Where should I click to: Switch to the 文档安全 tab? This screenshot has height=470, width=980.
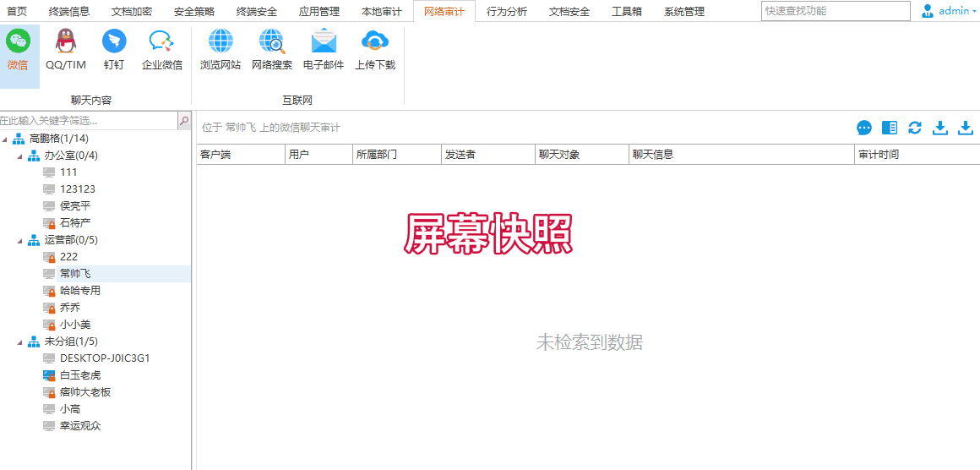[569, 12]
